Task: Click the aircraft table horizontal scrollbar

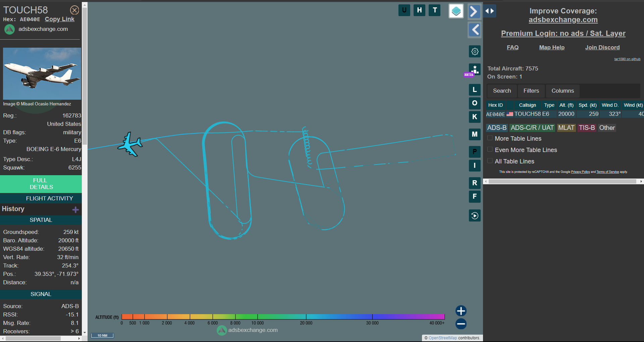Action: (562, 181)
